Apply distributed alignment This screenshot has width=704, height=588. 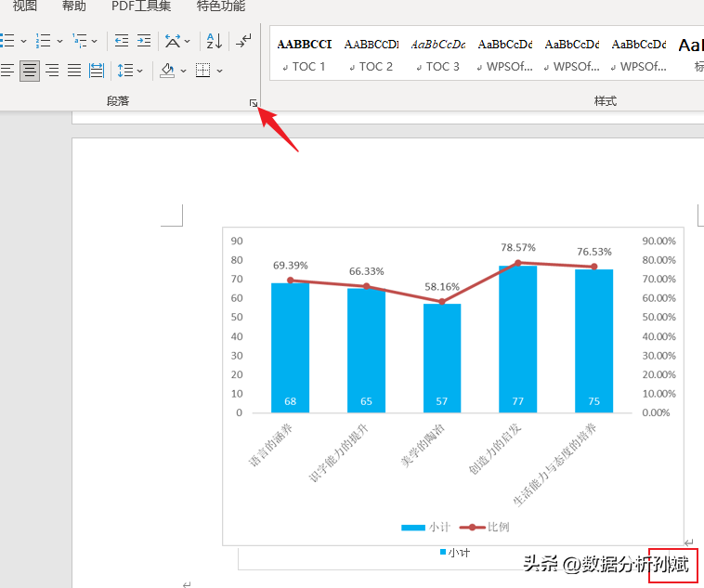pos(97,71)
